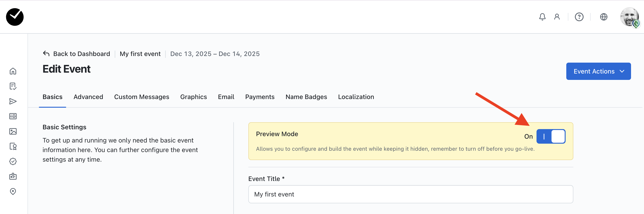Select the Payments tab
Viewport: 644px width, 214px height.
click(260, 97)
